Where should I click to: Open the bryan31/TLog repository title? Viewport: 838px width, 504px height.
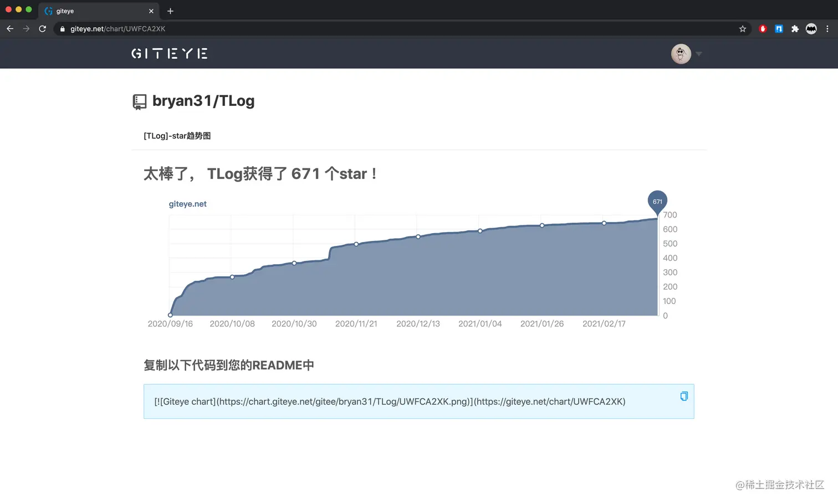click(203, 101)
